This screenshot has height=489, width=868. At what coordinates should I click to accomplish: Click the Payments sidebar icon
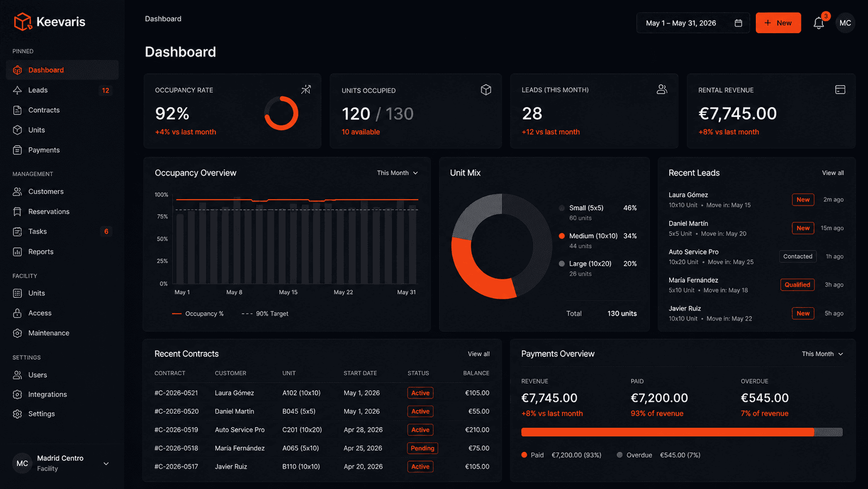(x=18, y=150)
